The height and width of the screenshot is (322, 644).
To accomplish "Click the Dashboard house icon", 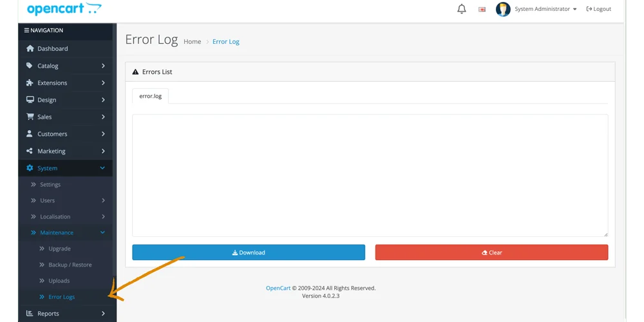I will [x=30, y=48].
